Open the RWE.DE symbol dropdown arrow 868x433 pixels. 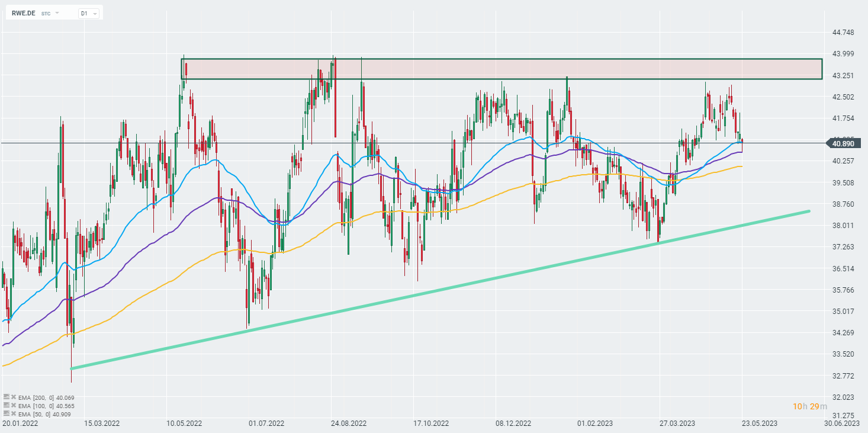coord(57,12)
